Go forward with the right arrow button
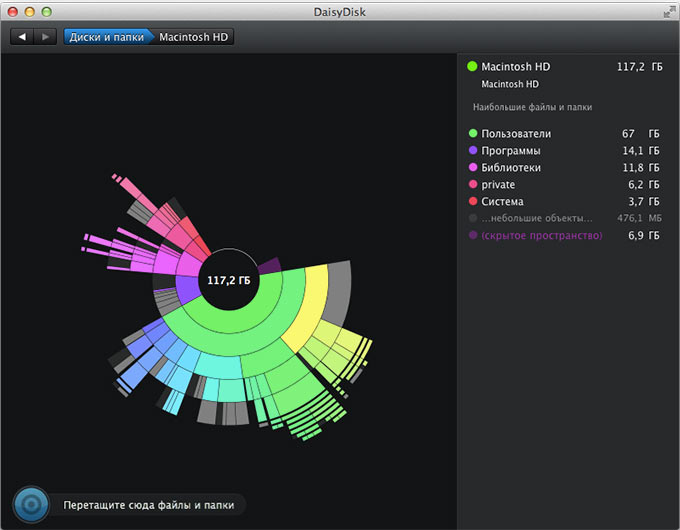The image size is (680, 530). click(x=45, y=37)
